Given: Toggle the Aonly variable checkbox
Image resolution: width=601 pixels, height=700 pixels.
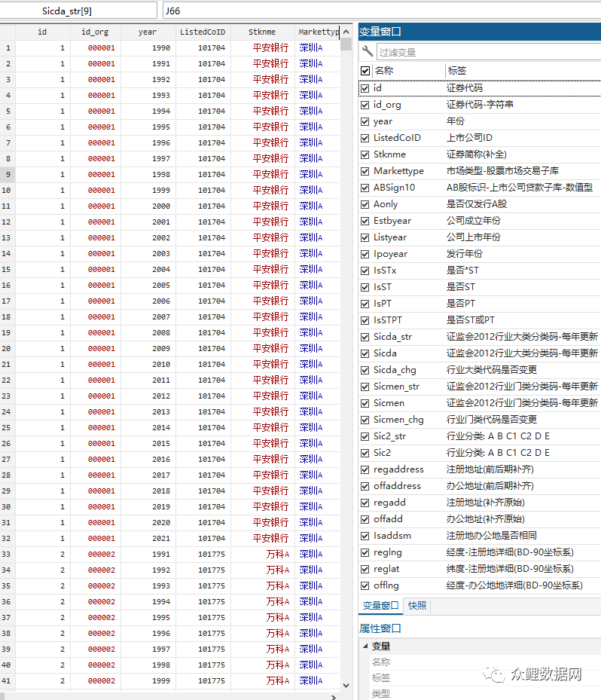Looking at the screenshot, I should [x=365, y=204].
